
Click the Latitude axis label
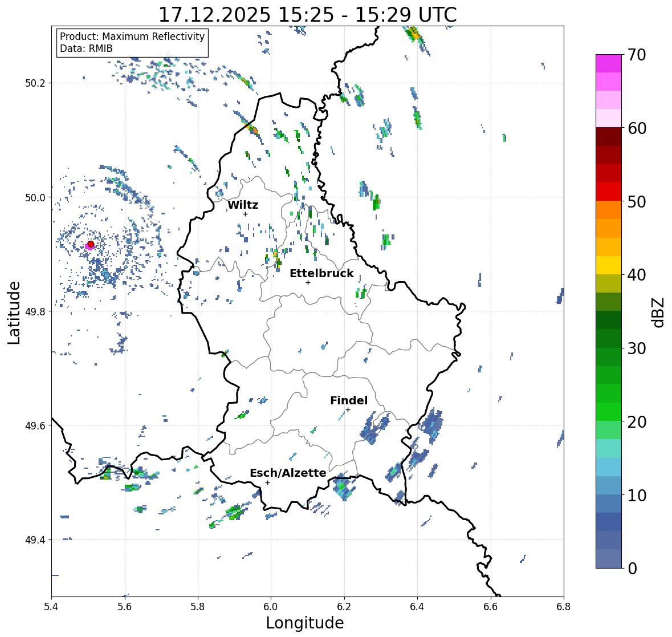pyautogui.click(x=14, y=313)
